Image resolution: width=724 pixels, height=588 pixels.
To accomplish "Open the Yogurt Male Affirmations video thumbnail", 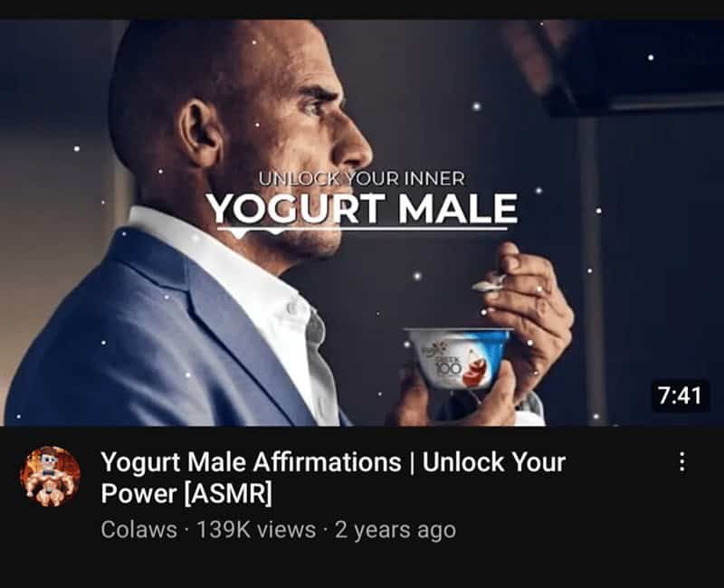I will [x=362, y=223].
